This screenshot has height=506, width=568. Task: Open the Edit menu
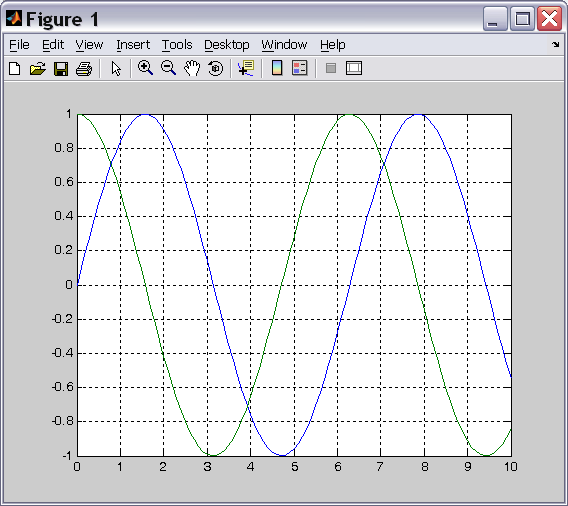(53, 45)
